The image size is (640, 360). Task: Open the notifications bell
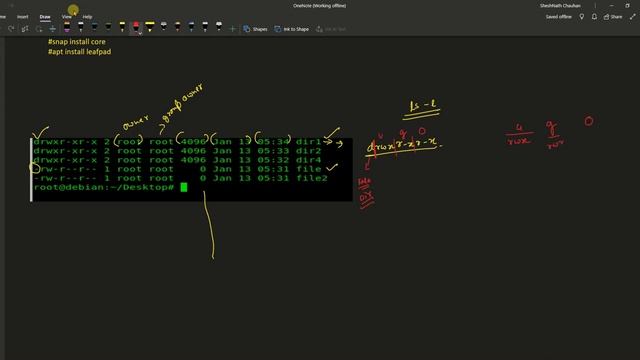[x=594, y=17]
